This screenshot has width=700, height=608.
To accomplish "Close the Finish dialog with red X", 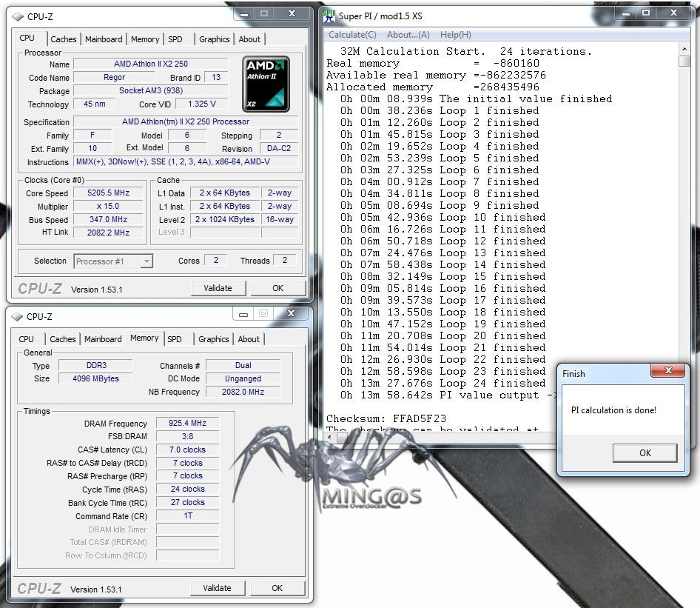I will [668, 370].
